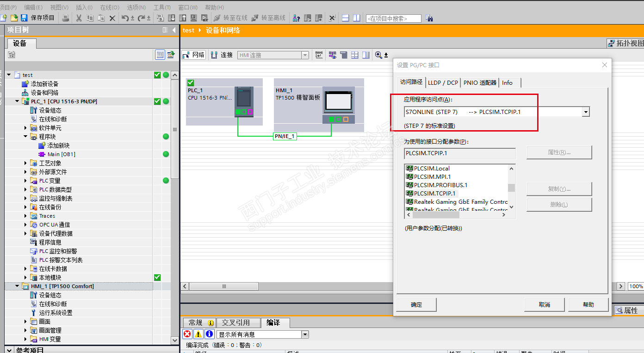
Task: Click the project search go icon
Action: (429, 19)
